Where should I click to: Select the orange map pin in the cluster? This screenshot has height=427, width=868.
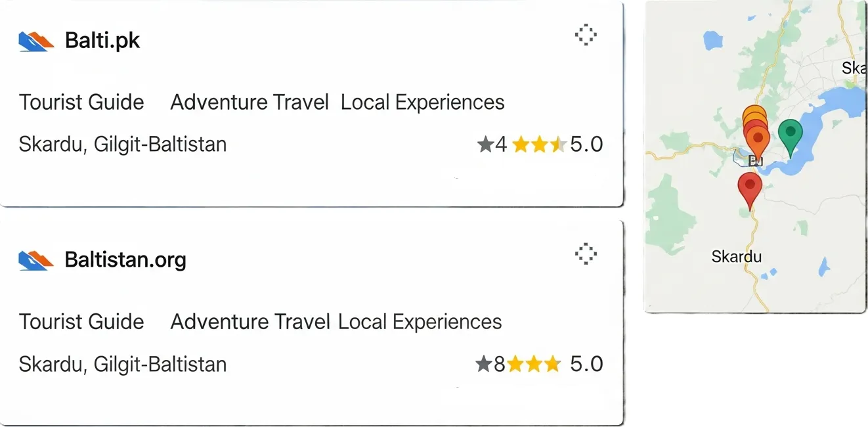point(758,139)
